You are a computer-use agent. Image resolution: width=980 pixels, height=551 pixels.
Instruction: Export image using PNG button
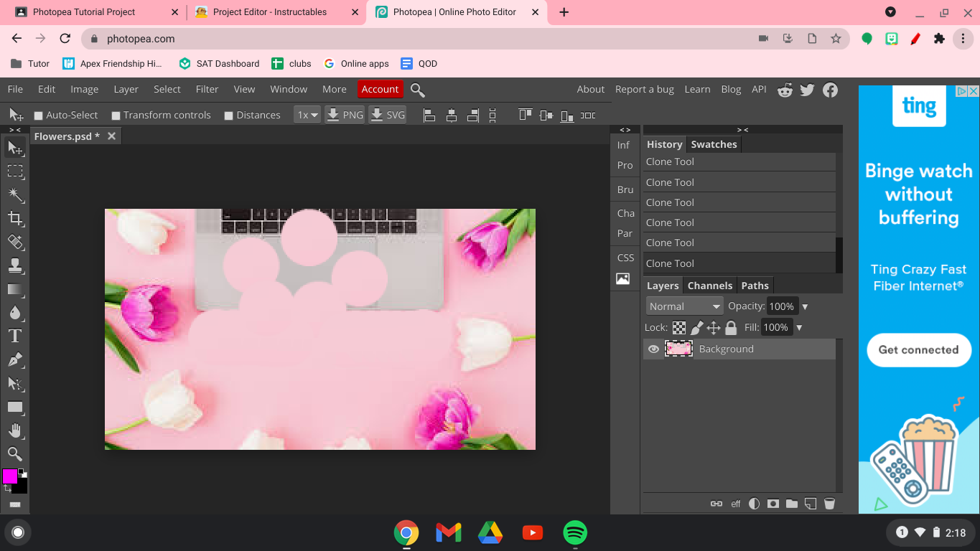point(345,115)
